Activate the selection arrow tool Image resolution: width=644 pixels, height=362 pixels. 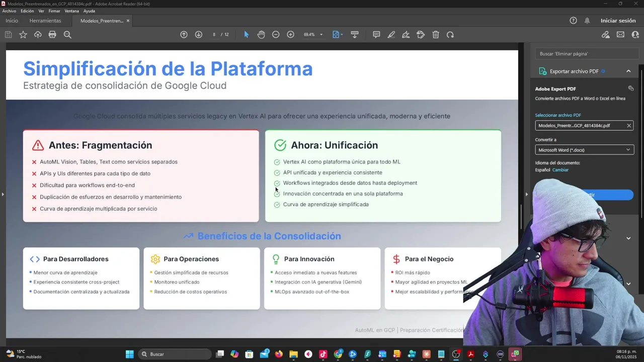pyautogui.click(x=246, y=35)
